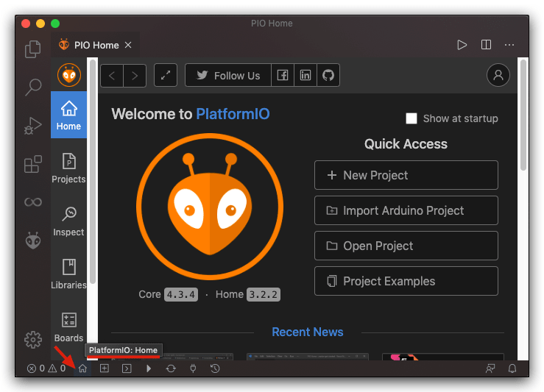Open the GitHub link icon
544x392 pixels.
coord(328,75)
